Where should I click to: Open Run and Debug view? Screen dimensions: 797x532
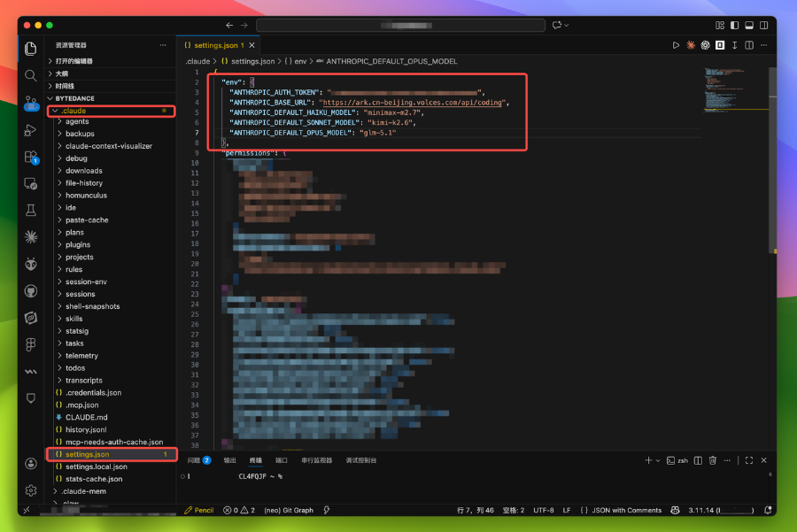(x=31, y=130)
